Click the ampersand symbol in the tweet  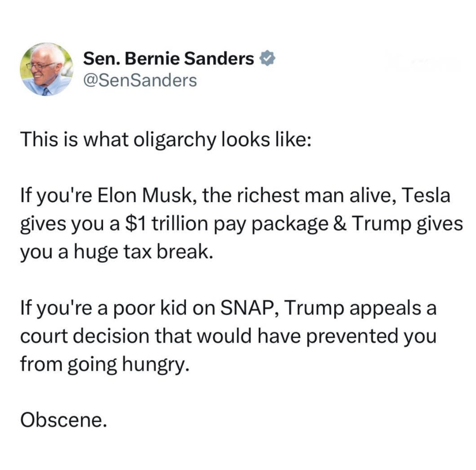[340, 224]
